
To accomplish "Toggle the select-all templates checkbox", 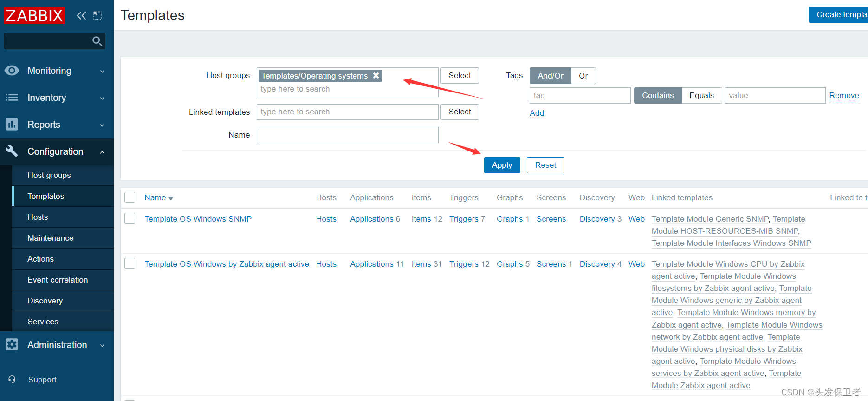I will pos(130,197).
